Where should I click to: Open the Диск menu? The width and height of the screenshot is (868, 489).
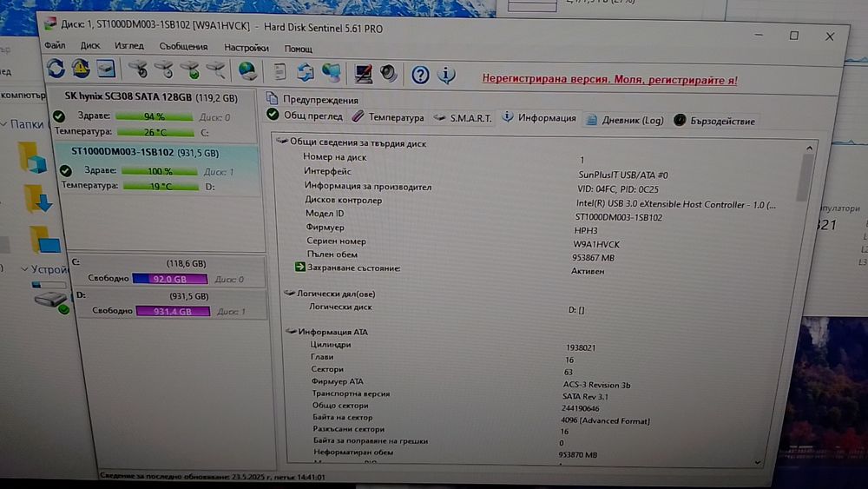tap(90, 45)
